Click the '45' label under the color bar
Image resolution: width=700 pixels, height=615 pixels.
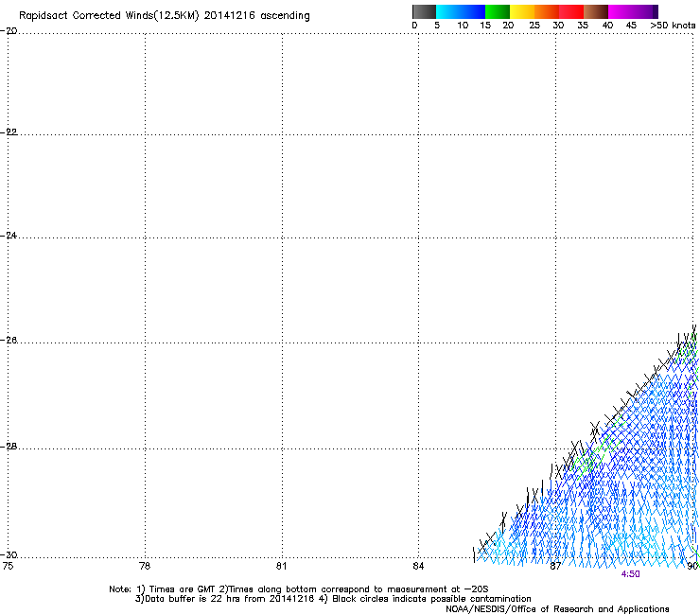point(631,26)
